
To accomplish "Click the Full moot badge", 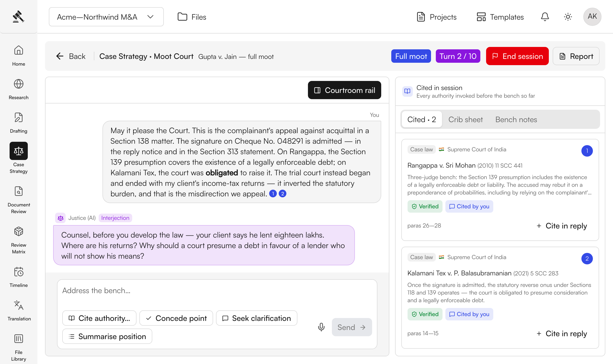I will [411, 56].
